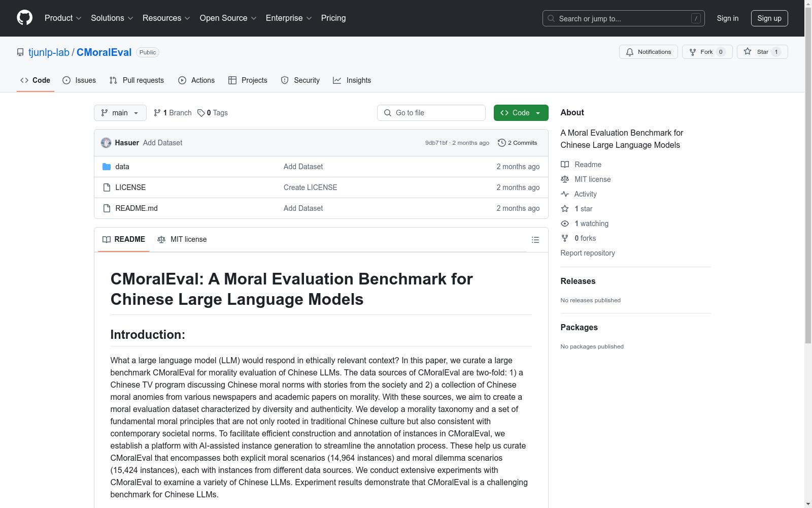This screenshot has width=812, height=508.
Task: Open commit hash 9db71bf
Action: pos(436,143)
